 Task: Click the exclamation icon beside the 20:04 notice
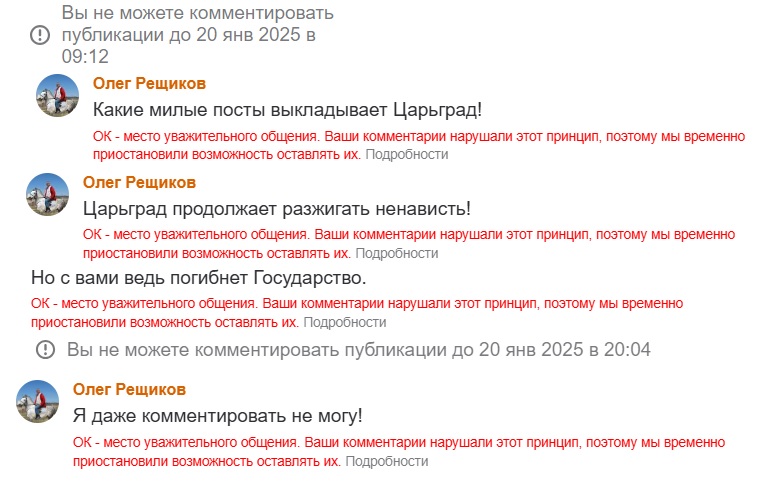point(45,350)
